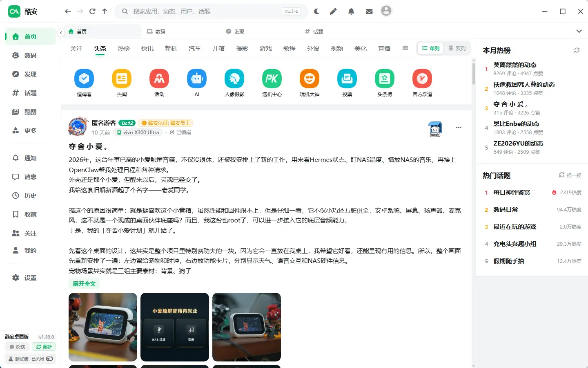Open the 值得看 channel icon
The width and height of the screenshot is (588, 368).
coord(84,79)
